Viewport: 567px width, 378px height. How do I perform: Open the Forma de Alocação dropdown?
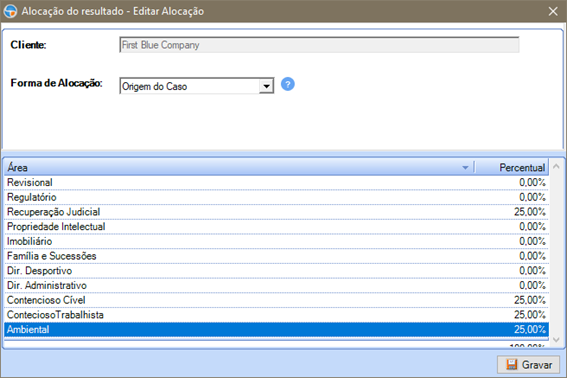pos(266,86)
